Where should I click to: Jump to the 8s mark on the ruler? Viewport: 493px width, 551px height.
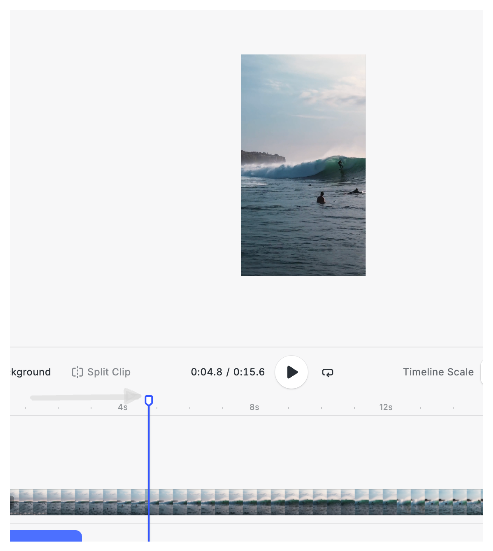(254, 407)
